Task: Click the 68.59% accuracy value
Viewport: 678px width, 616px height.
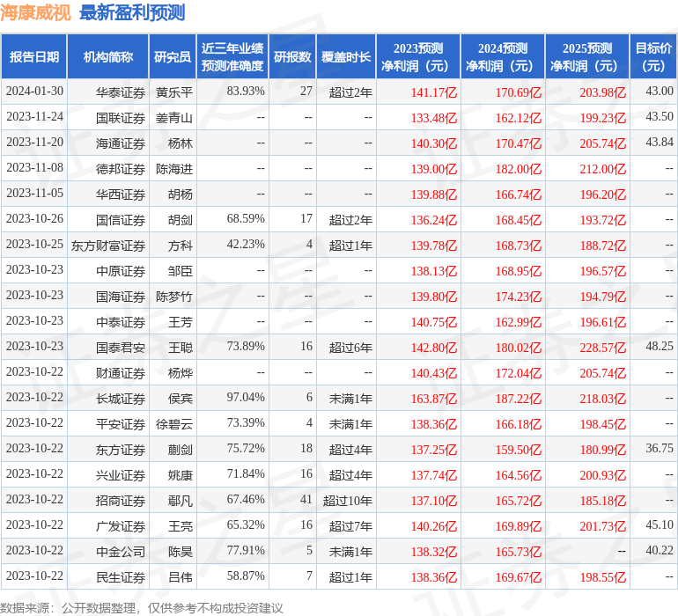Action: pos(246,219)
